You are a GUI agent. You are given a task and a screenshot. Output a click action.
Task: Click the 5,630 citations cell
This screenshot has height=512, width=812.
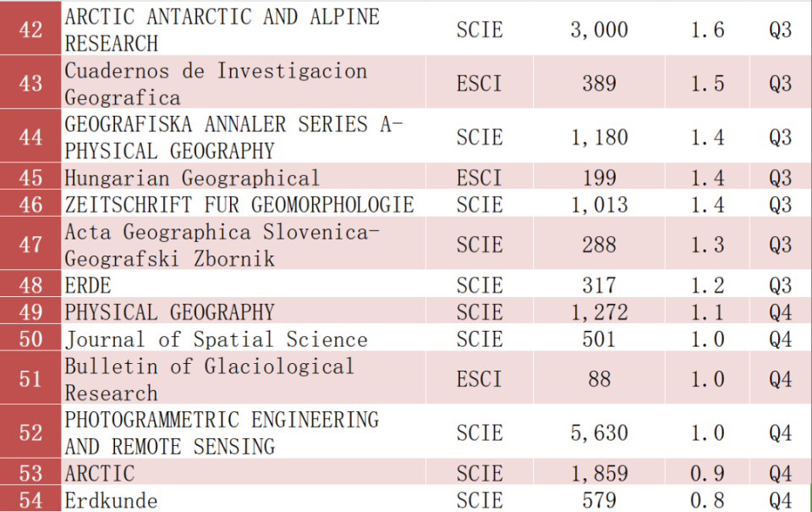pos(599,433)
